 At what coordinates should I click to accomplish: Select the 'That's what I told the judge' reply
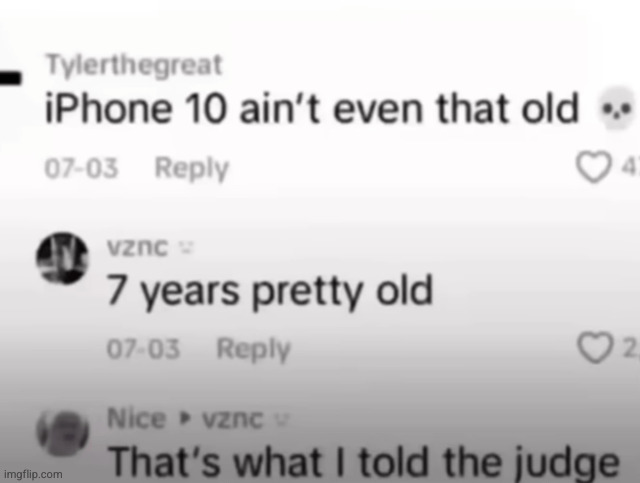(364, 462)
